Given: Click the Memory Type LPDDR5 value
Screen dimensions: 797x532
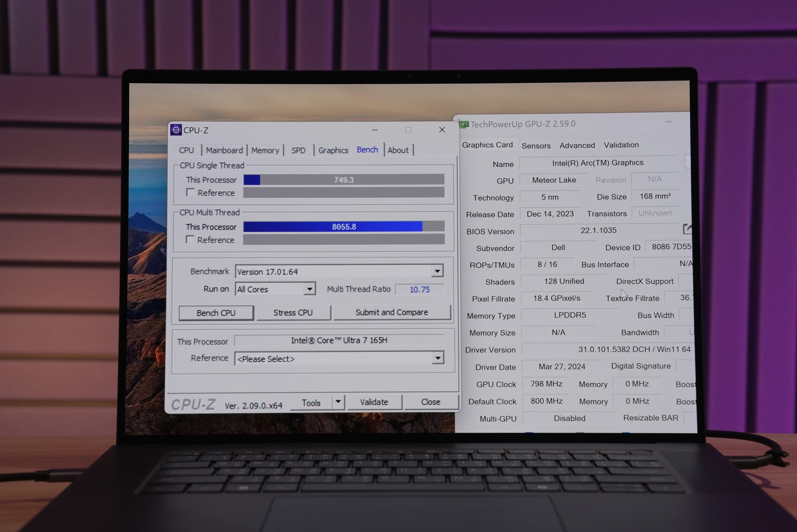Looking at the screenshot, I should (x=570, y=315).
